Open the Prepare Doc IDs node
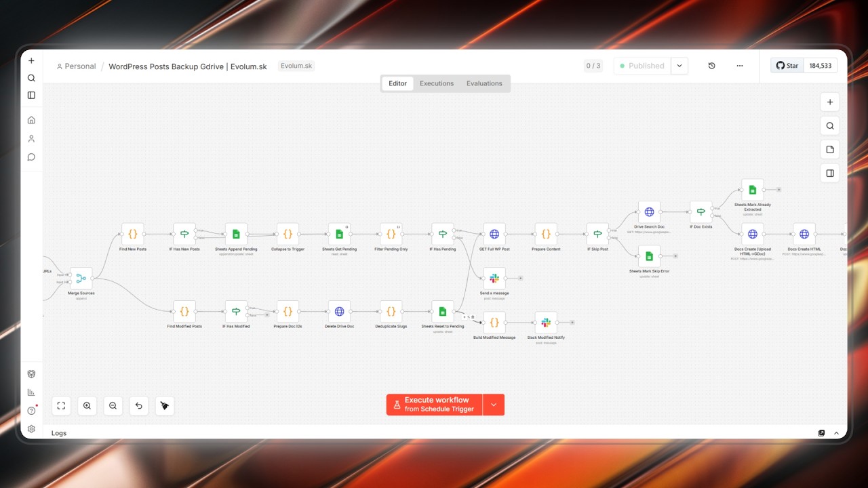868x488 pixels. 288,312
